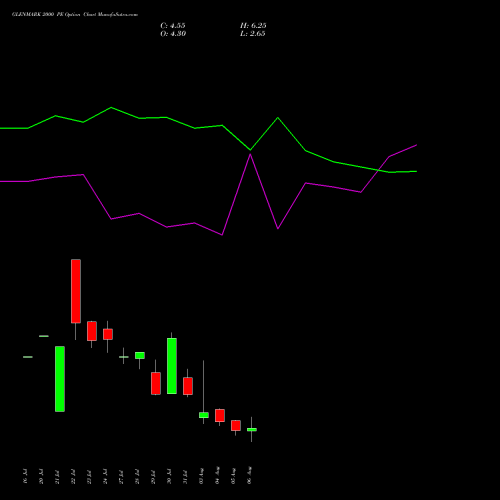Click the close value C: 4.55

(173, 26)
